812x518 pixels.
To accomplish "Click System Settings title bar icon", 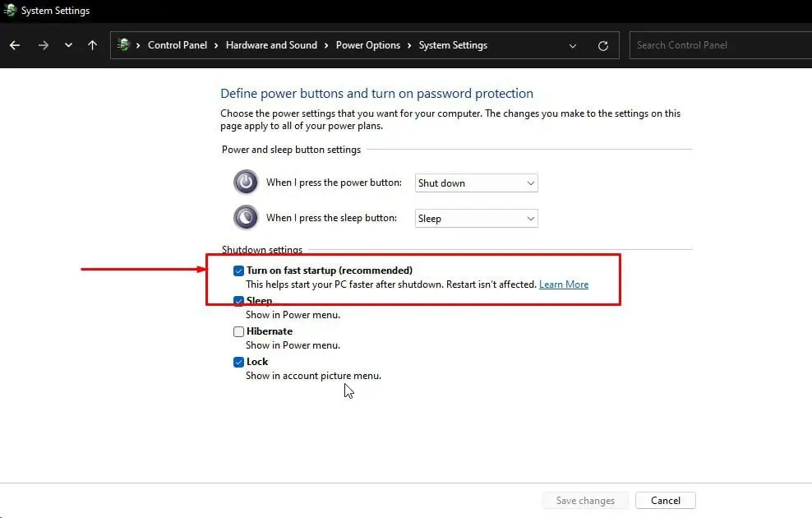I will [10, 10].
